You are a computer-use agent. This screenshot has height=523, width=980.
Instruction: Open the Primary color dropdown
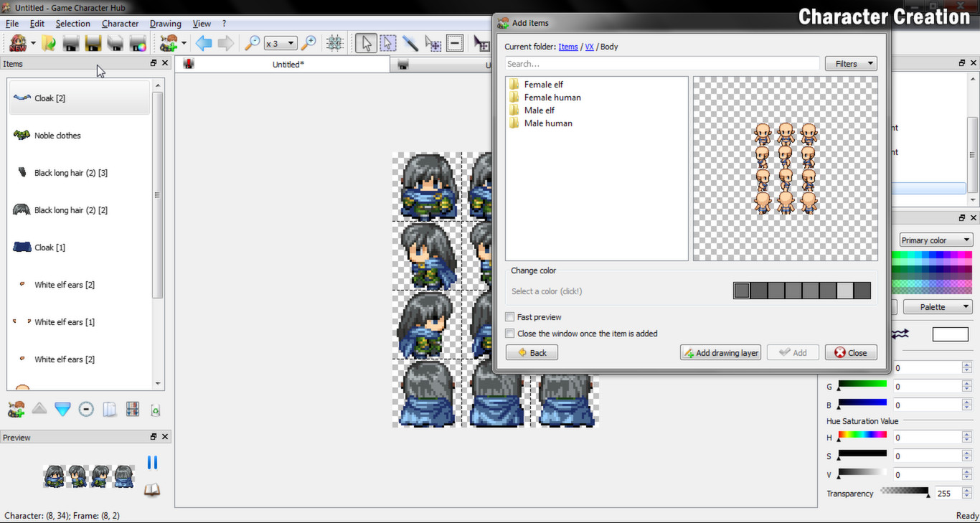coord(936,239)
